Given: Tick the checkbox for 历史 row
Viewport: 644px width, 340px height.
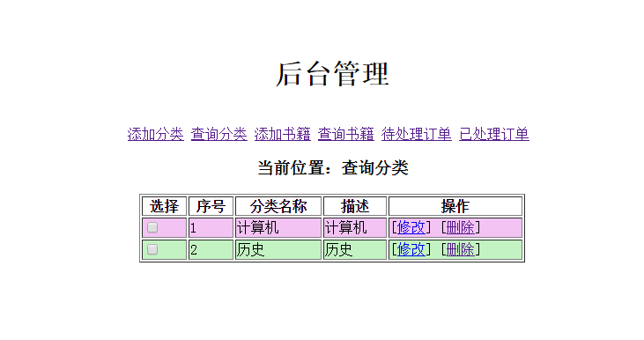Looking at the screenshot, I should pos(152,249).
